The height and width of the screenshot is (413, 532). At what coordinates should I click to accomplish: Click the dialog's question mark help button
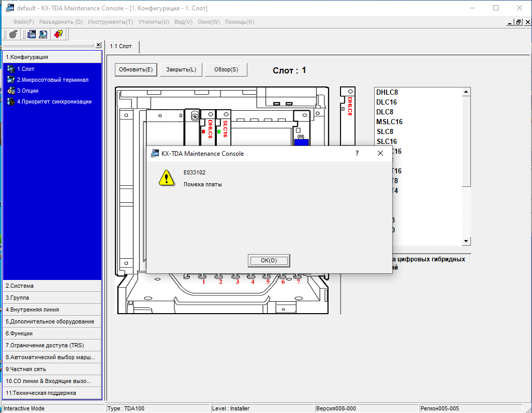357,153
